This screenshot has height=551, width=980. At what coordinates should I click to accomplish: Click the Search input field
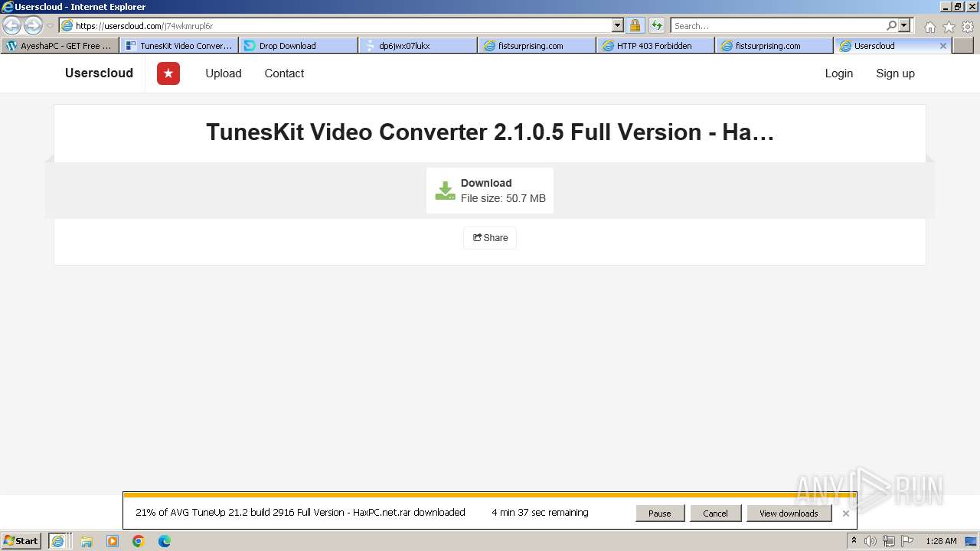(778, 25)
